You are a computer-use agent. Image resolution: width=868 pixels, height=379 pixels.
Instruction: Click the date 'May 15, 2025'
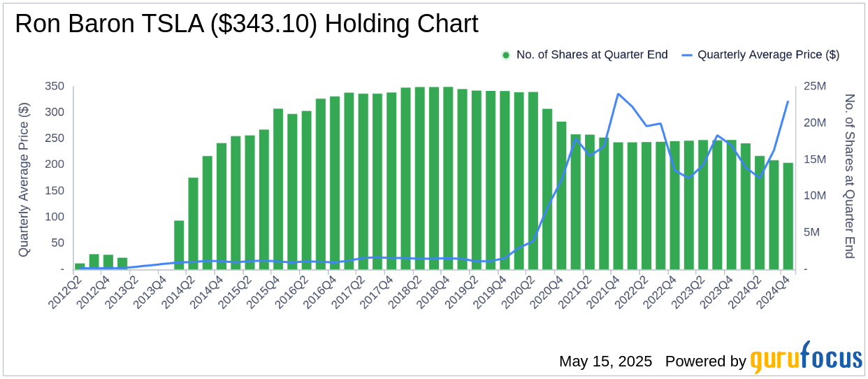point(605,361)
